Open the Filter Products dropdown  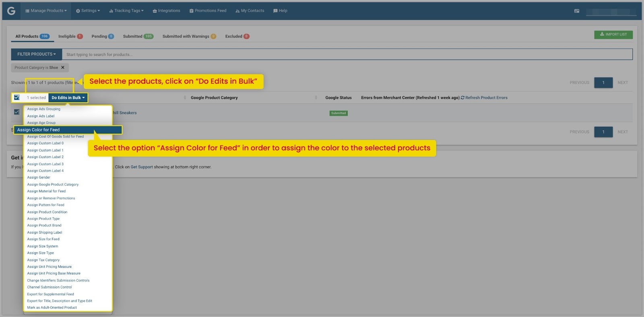pyautogui.click(x=37, y=54)
